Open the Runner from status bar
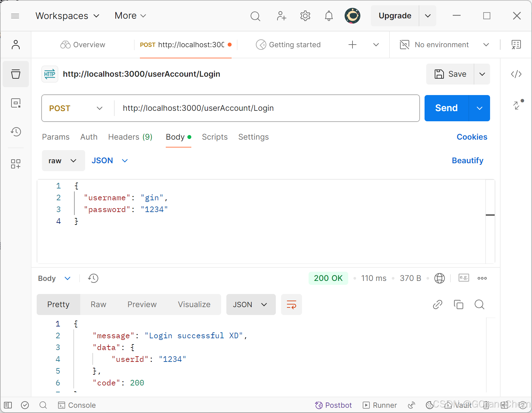Screen dimensions: 532x413 [380, 405]
